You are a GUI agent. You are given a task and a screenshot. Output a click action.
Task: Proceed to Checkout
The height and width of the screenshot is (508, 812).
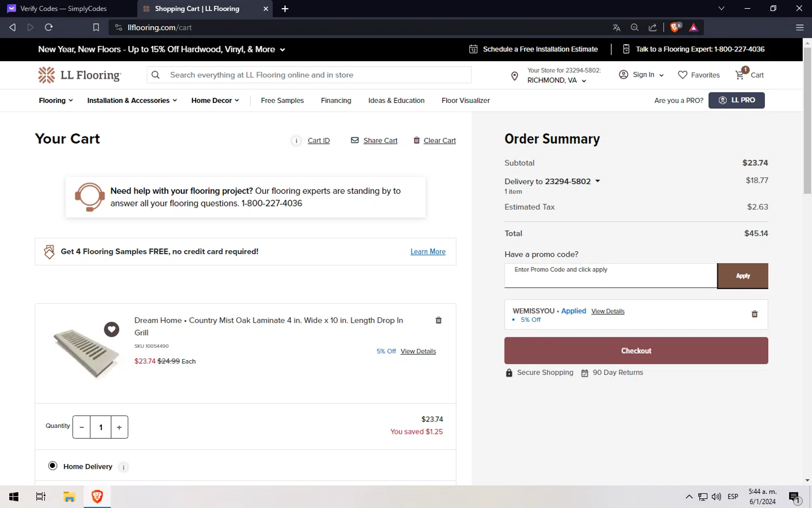click(x=636, y=351)
